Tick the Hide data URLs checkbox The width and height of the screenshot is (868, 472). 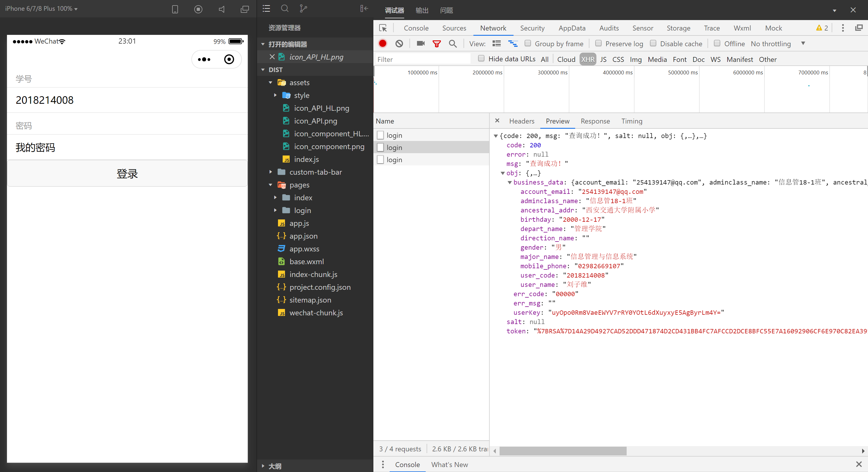pos(481,59)
